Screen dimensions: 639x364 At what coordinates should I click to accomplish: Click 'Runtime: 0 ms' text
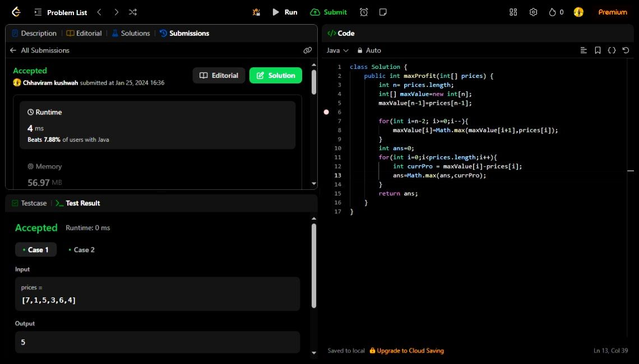pyautogui.click(x=88, y=228)
